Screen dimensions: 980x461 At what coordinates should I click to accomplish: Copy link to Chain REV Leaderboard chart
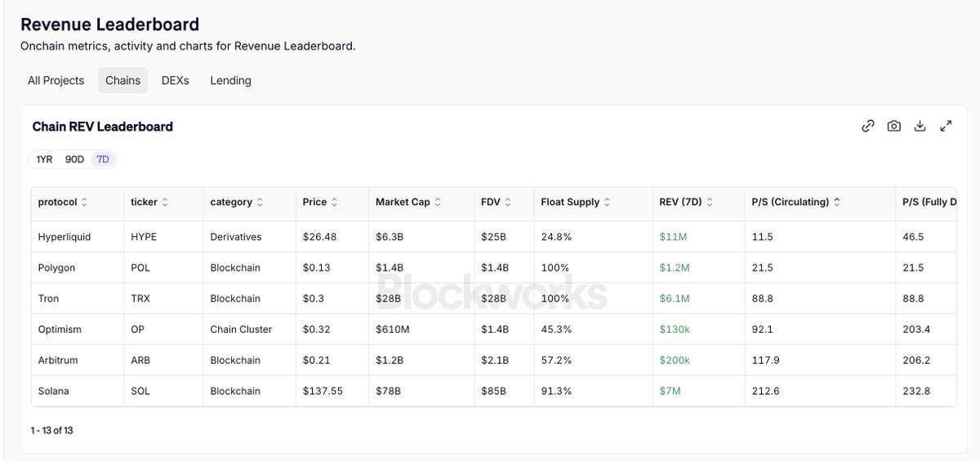(868, 126)
